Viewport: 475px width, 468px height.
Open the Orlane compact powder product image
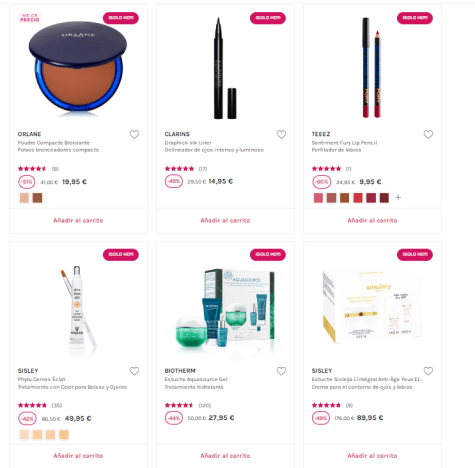[x=78, y=68]
